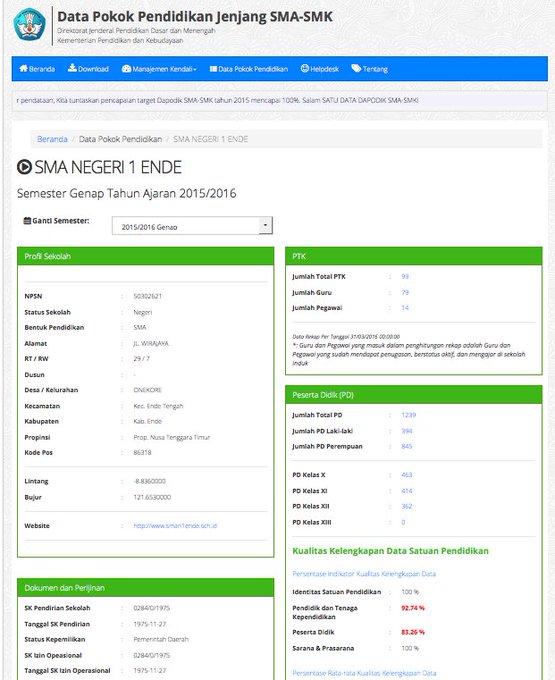Click the scrolling announcement ticker text
This screenshot has height=680, width=555.
[x=217, y=100]
